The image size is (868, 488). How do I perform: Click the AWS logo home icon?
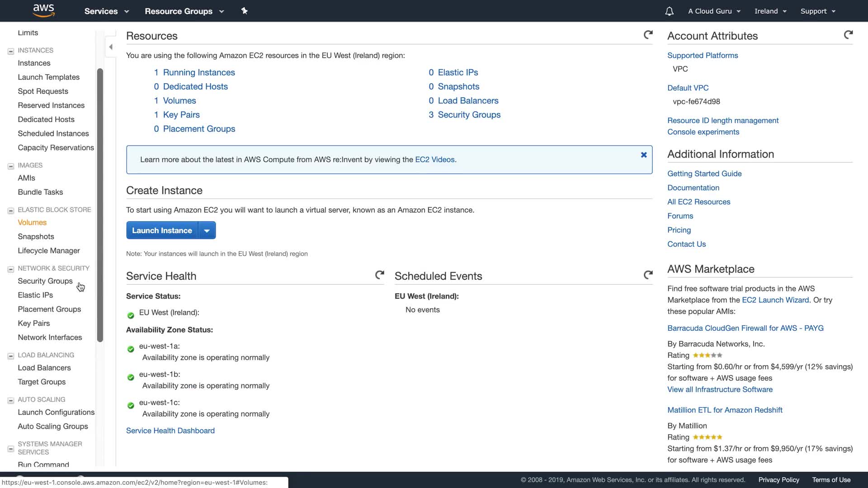[x=43, y=11]
